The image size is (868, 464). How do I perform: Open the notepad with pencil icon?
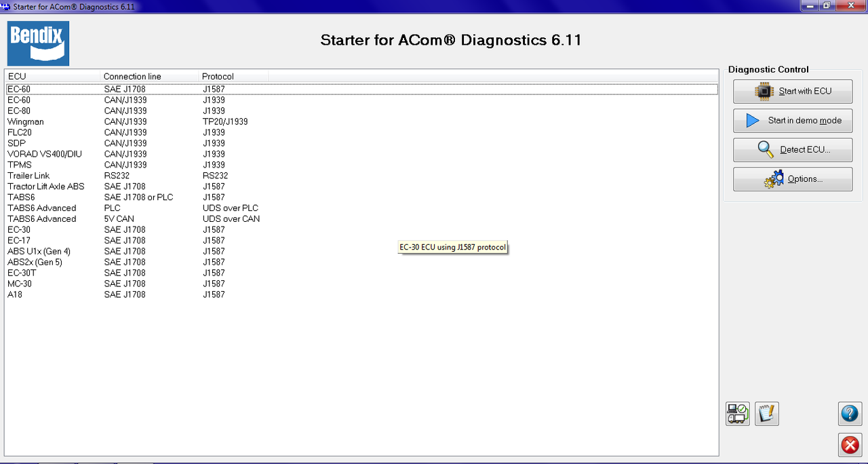767,413
